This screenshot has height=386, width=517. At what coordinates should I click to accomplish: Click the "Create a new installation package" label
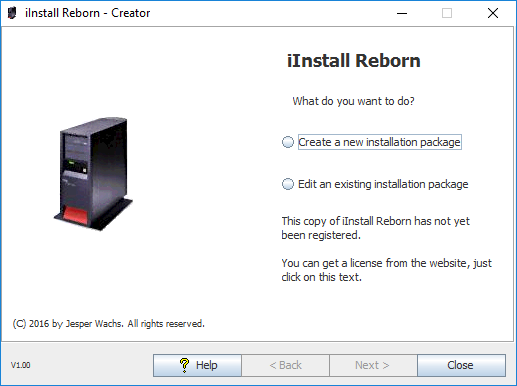pos(380,142)
